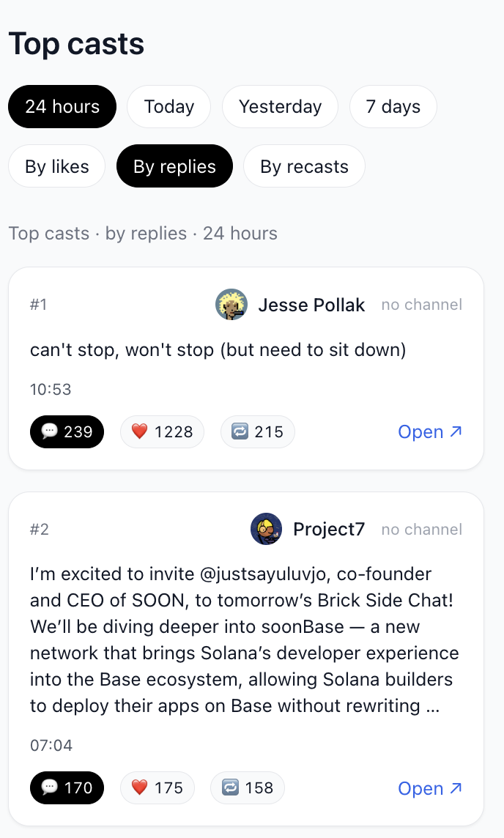Image resolution: width=504 pixels, height=838 pixels.
Task: Click Jesse Pollak's avatar image
Action: [231, 305]
